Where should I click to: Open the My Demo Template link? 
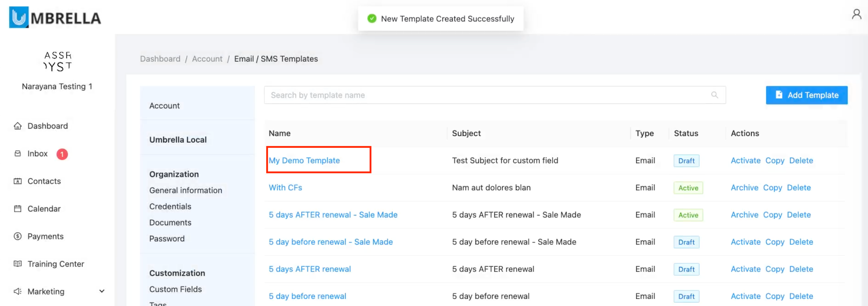tap(304, 161)
